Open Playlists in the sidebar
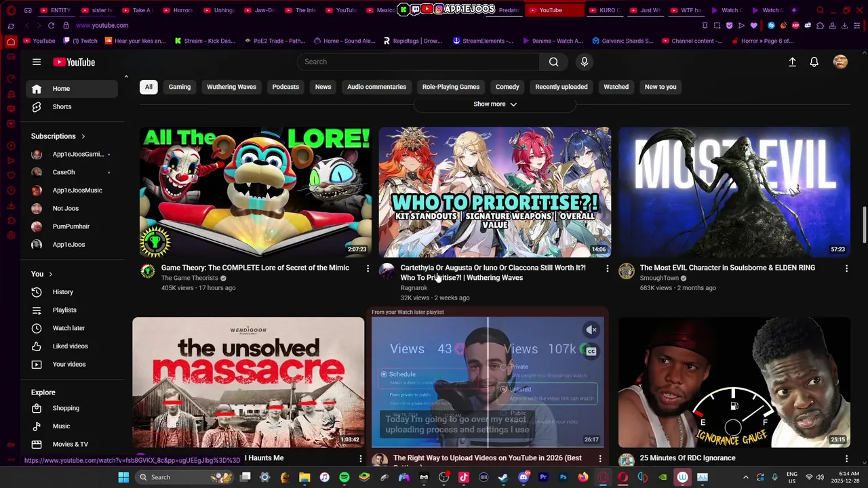The width and height of the screenshot is (868, 488). (72, 310)
